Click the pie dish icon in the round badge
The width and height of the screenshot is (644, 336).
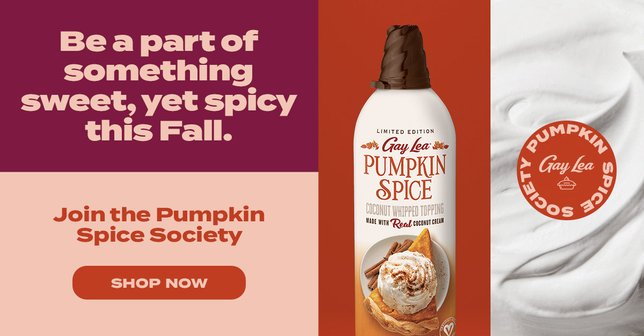point(566,183)
